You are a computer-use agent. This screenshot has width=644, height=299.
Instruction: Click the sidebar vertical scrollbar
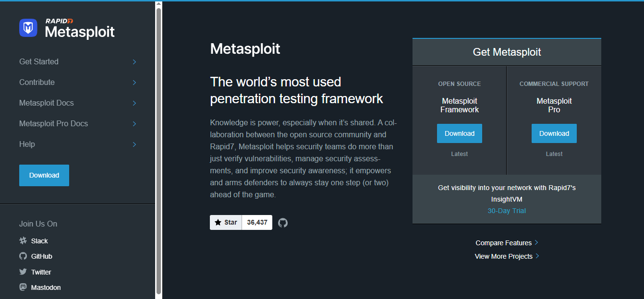click(x=158, y=151)
